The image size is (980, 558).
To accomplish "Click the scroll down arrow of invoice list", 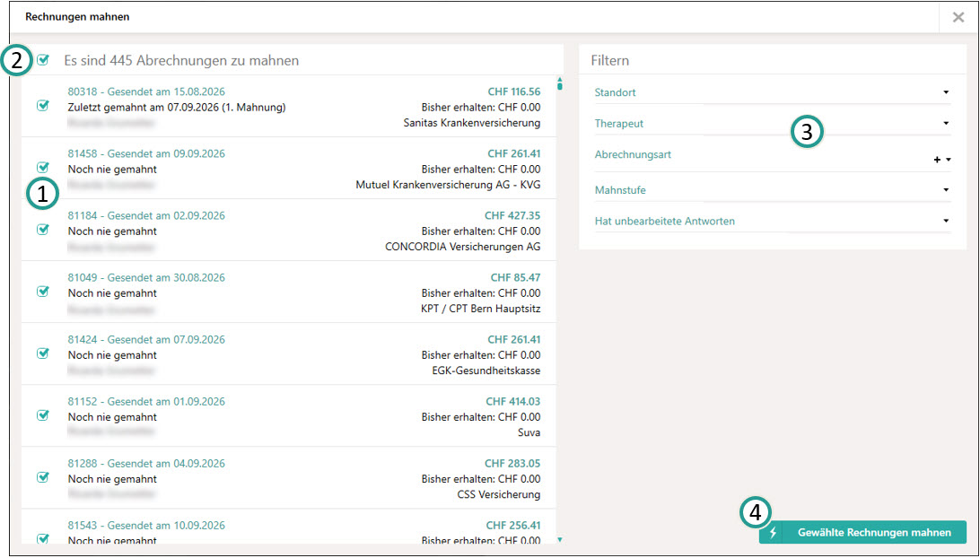I will (559, 540).
